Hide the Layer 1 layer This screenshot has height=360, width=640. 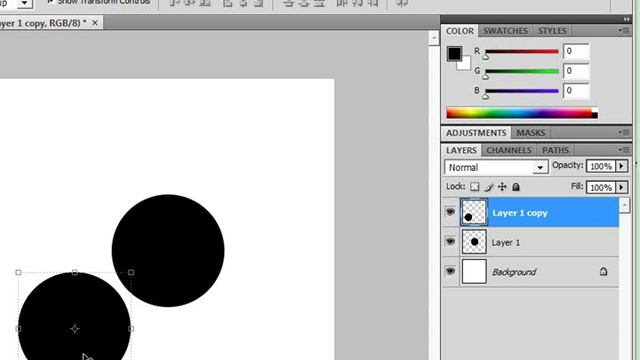pos(450,242)
